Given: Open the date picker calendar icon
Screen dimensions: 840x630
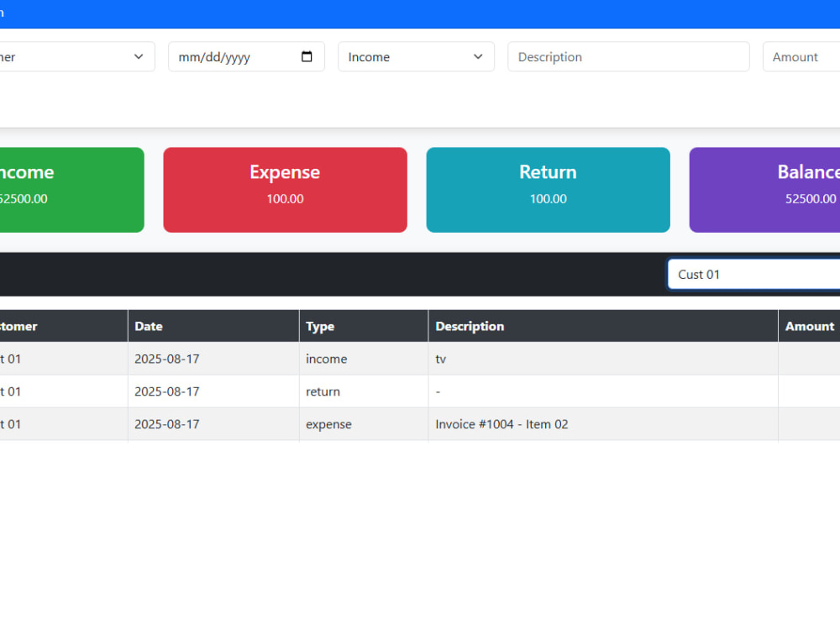Looking at the screenshot, I should 307,57.
